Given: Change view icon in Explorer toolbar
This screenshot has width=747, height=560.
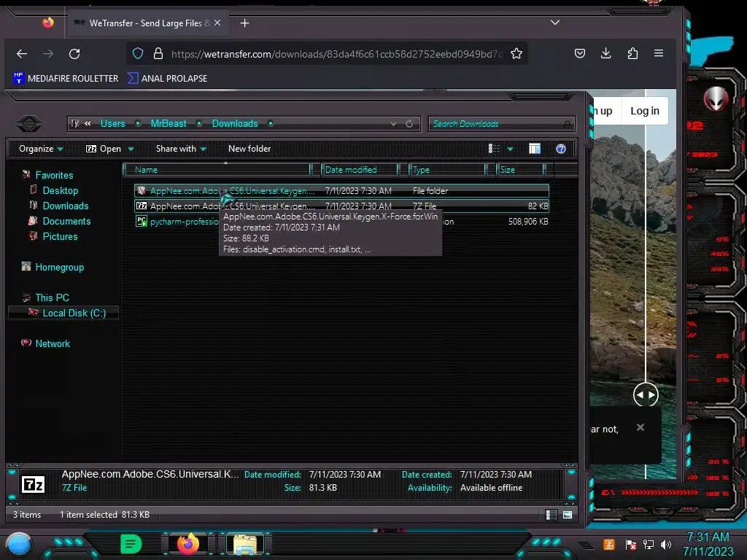Looking at the screenshot, I should [495, 149].
